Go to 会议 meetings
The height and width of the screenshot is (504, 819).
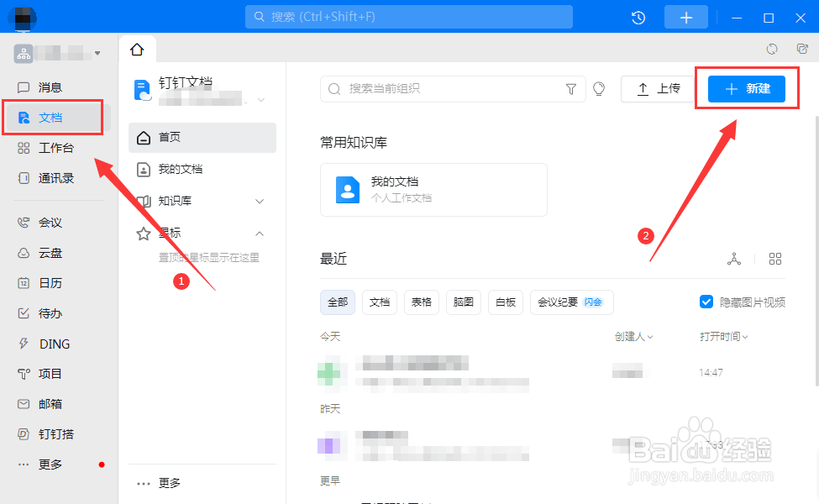point(40,223)
